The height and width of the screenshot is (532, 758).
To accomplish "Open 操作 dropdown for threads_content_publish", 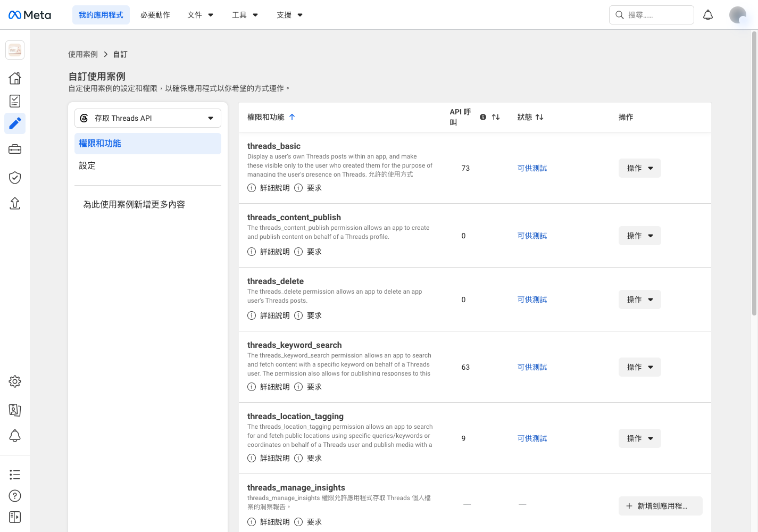I will click(x=640, y=236).
